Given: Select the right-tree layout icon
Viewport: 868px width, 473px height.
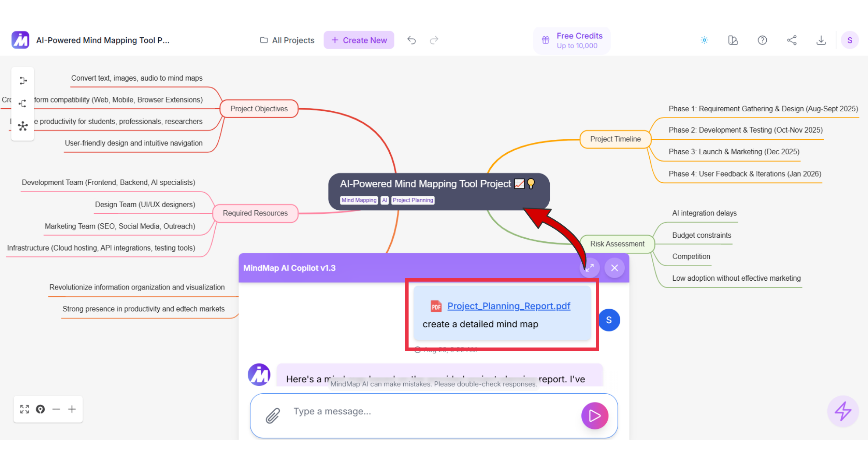Looking at the screenshot, I should pos(23,81).
